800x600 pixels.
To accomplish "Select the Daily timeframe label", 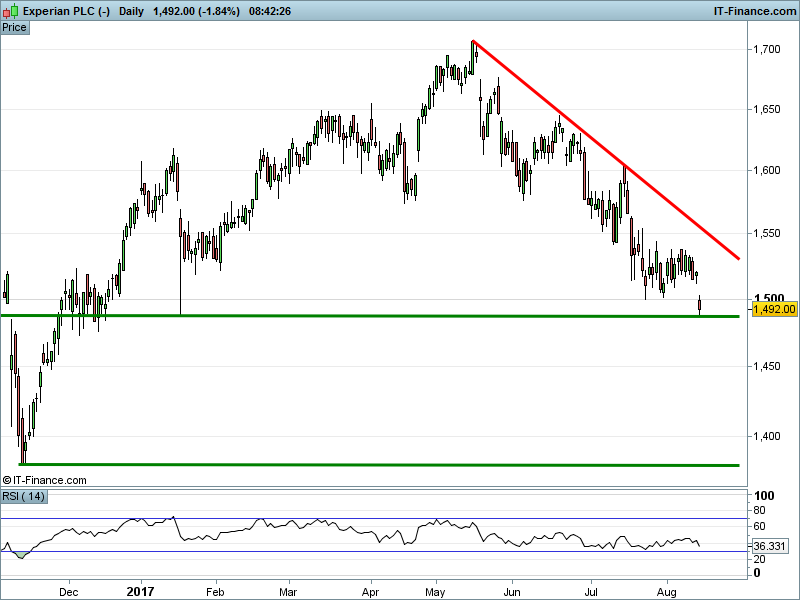I will click(x=132, y=11).
